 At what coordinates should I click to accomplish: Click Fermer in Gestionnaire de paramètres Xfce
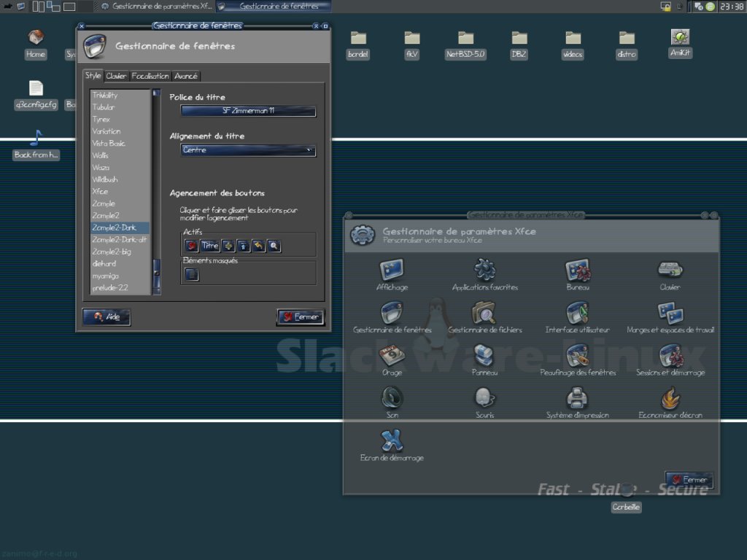point(689,480)
